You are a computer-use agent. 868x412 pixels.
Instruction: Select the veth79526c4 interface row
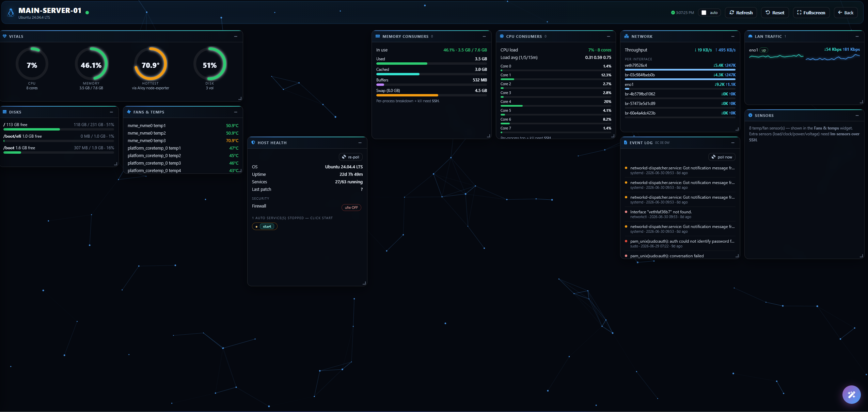point(680,66)
